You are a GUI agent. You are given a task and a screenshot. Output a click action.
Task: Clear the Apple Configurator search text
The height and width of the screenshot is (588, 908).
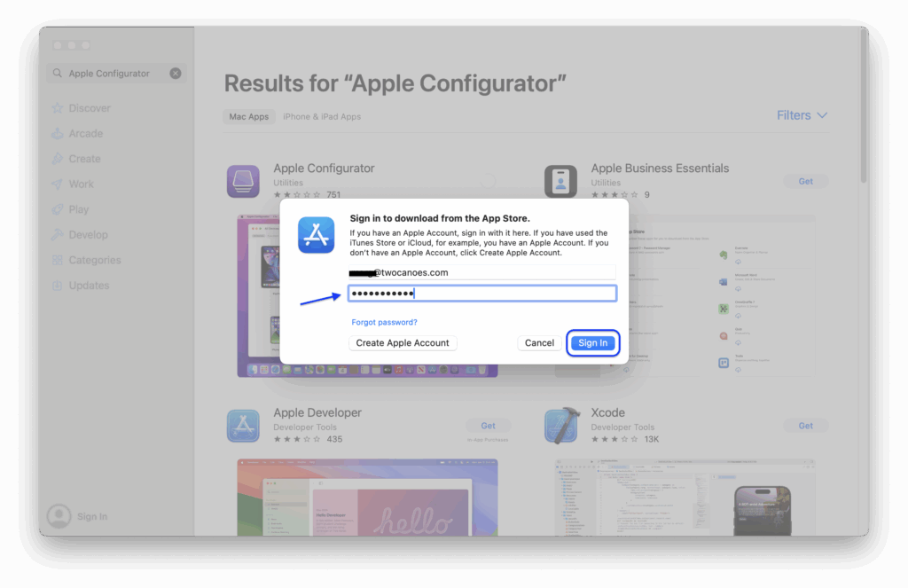click(176, 73)
